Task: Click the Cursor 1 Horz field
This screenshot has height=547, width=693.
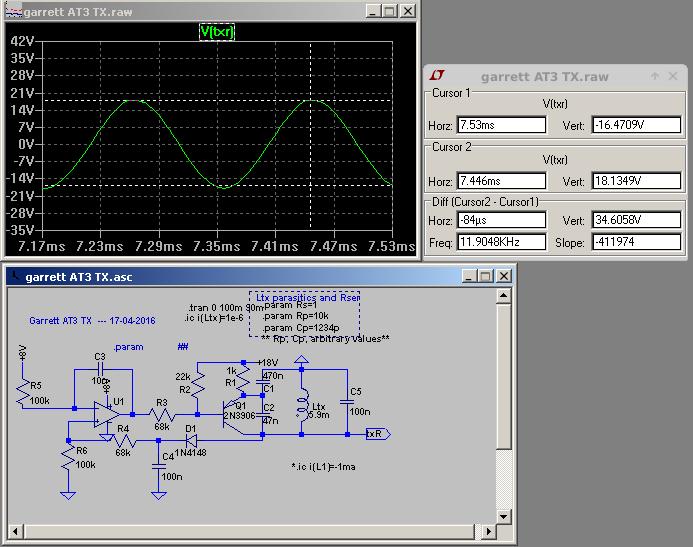Action: coord(501,125)
